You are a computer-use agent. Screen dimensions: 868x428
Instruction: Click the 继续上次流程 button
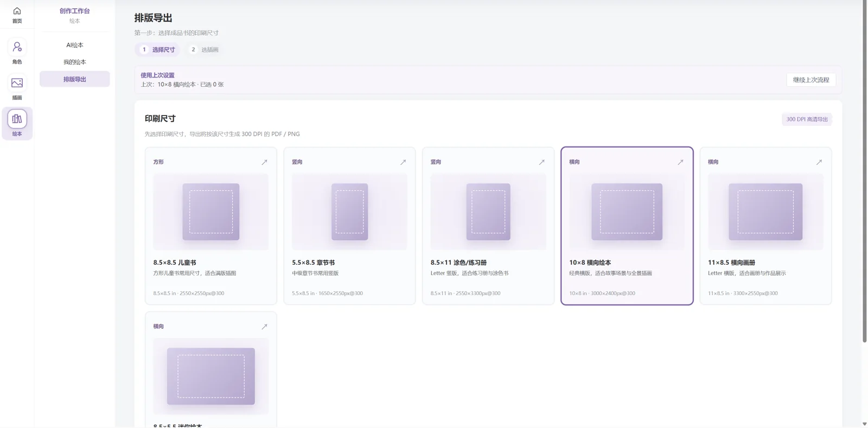point(811,80)
